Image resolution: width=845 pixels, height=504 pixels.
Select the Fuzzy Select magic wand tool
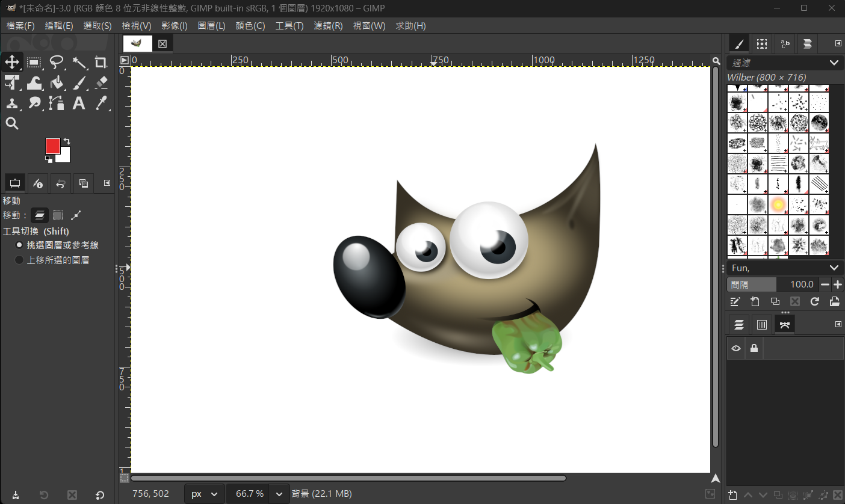tap(79, 62)
